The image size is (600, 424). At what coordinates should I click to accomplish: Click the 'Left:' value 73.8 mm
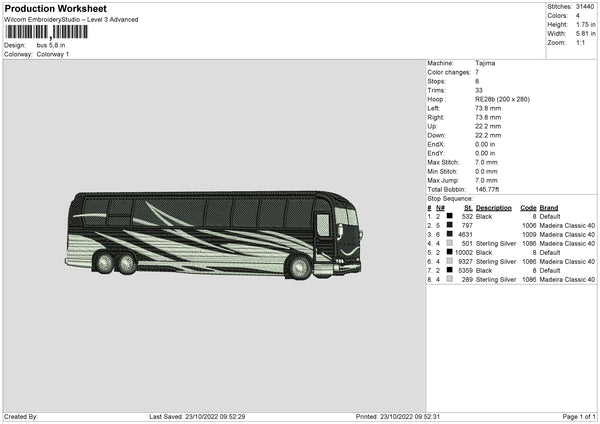pos(488,108)
